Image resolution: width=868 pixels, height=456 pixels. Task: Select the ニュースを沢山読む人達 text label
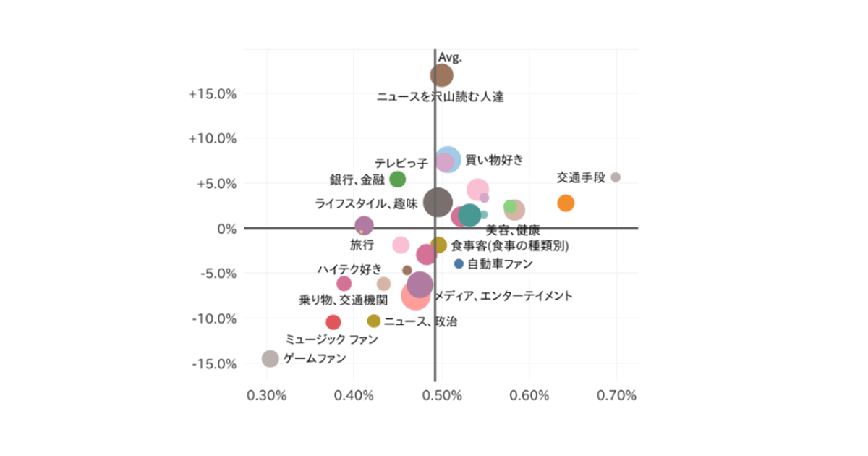440,97
